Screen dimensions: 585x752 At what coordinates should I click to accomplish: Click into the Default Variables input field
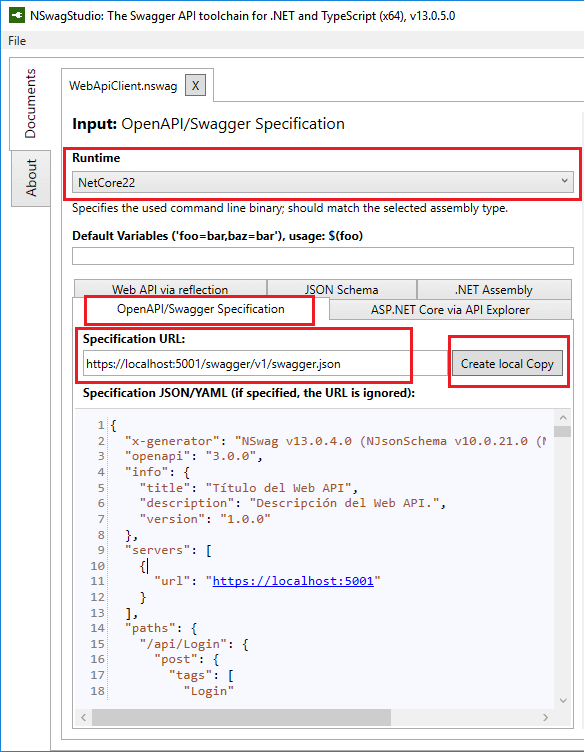point(323,256)
